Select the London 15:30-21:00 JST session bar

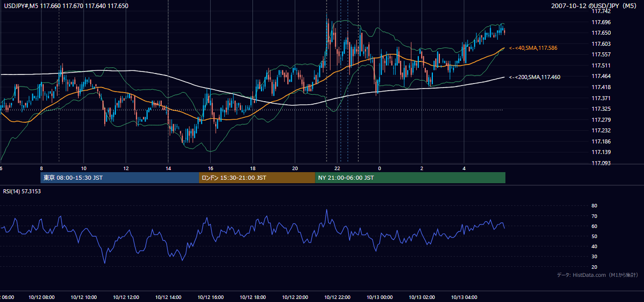[x=257, y=178]
